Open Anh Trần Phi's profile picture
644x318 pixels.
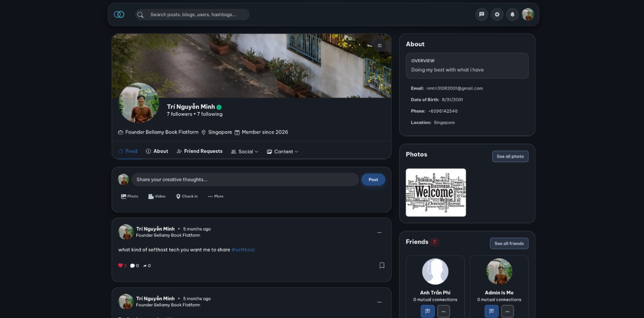[435, 271]
